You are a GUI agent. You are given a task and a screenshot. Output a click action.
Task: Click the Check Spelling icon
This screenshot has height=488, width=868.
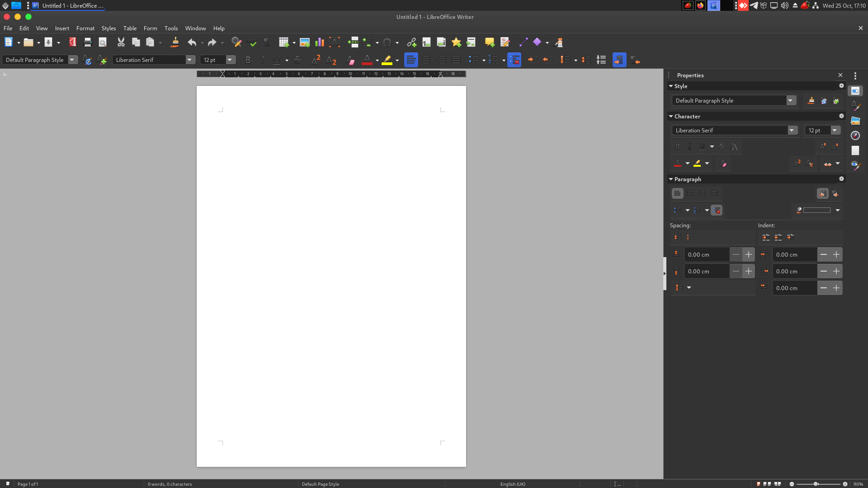point(251,42)
